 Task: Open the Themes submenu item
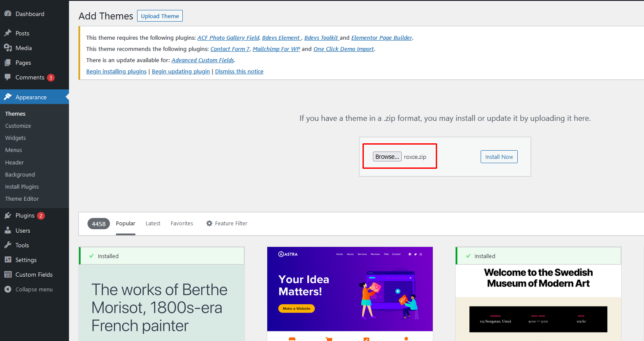coord(16,114)
